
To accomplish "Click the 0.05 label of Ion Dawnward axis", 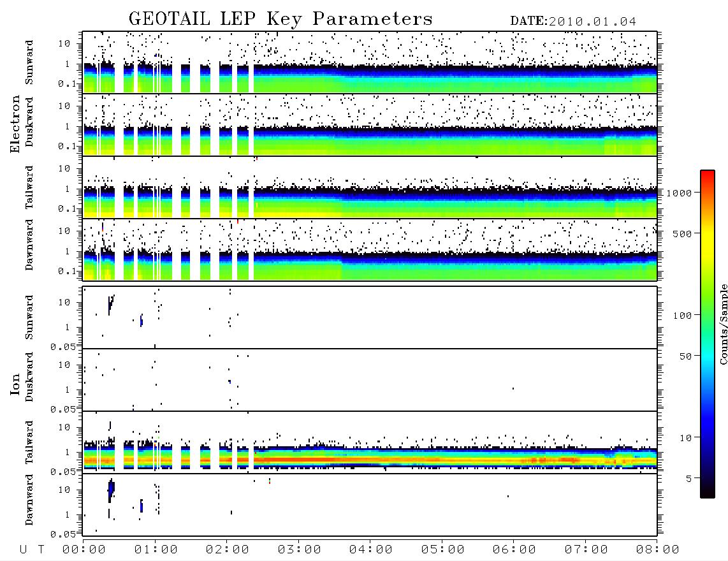I will pos(62,534).
